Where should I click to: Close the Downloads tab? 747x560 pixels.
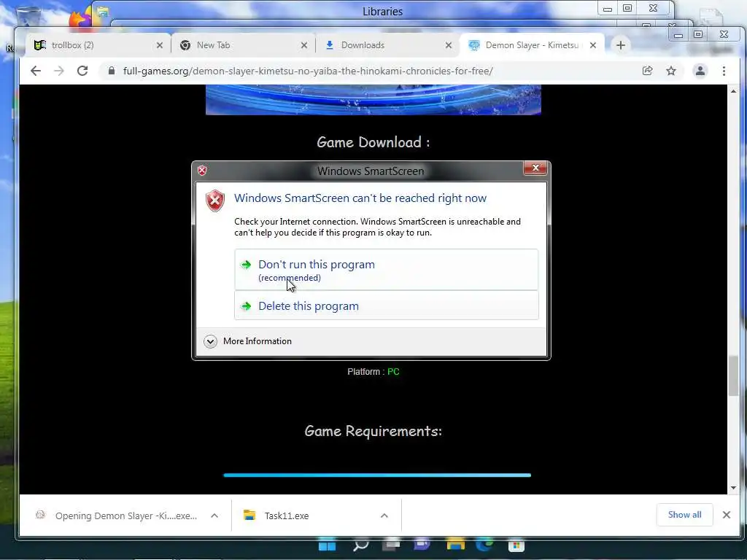(449, 45)
